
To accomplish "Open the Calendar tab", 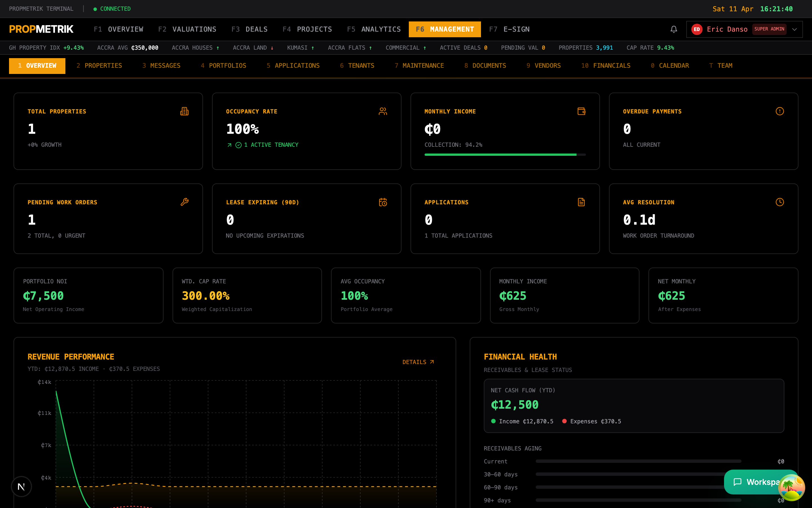I will (x=670, y=65).
